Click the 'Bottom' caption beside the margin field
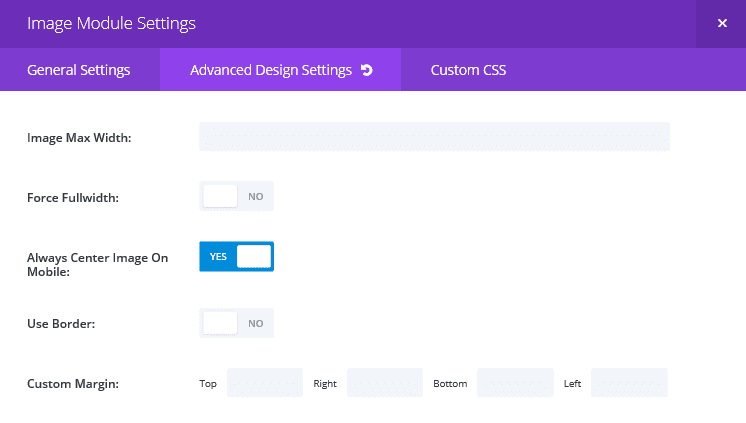Image resolution: width=746 pixels, height=423 pixels. click(450, 384)
